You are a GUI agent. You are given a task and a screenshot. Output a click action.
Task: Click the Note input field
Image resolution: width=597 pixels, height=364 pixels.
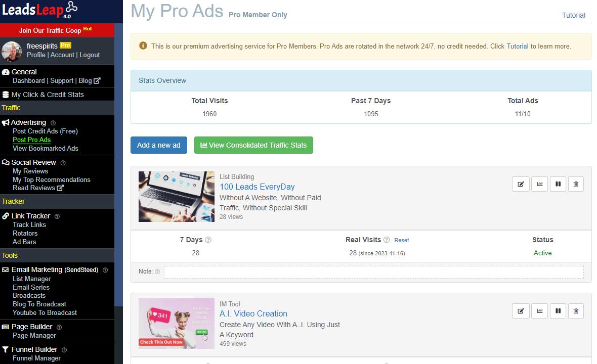click(x=373, y=272)
